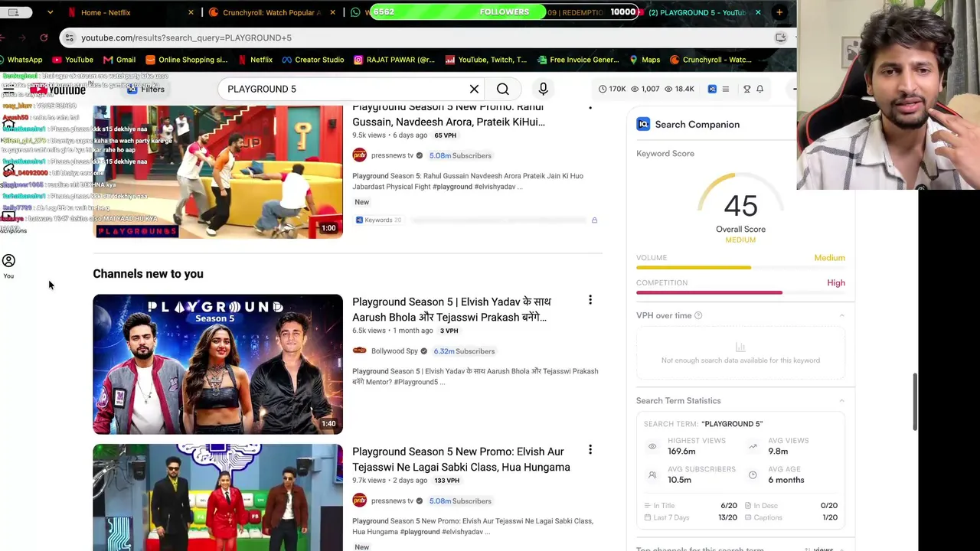Open the Crunchyroll bookmark in bookmarks bar
The image size is (980, 551).
(x=710, y=60)
